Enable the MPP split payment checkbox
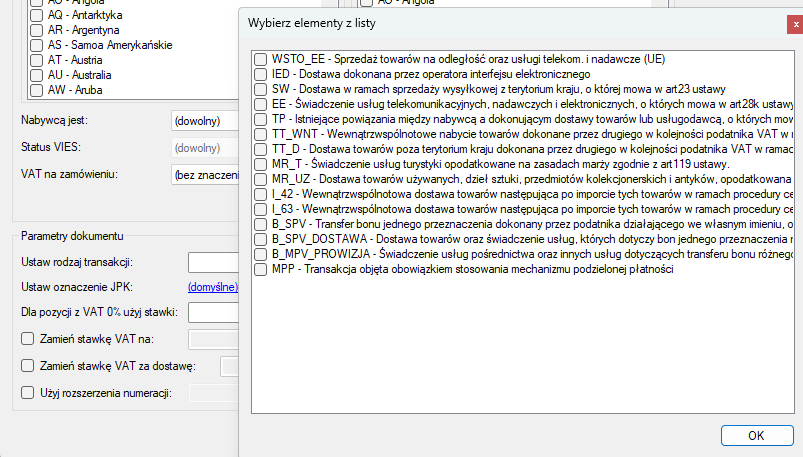 click(x=261, y=270)
